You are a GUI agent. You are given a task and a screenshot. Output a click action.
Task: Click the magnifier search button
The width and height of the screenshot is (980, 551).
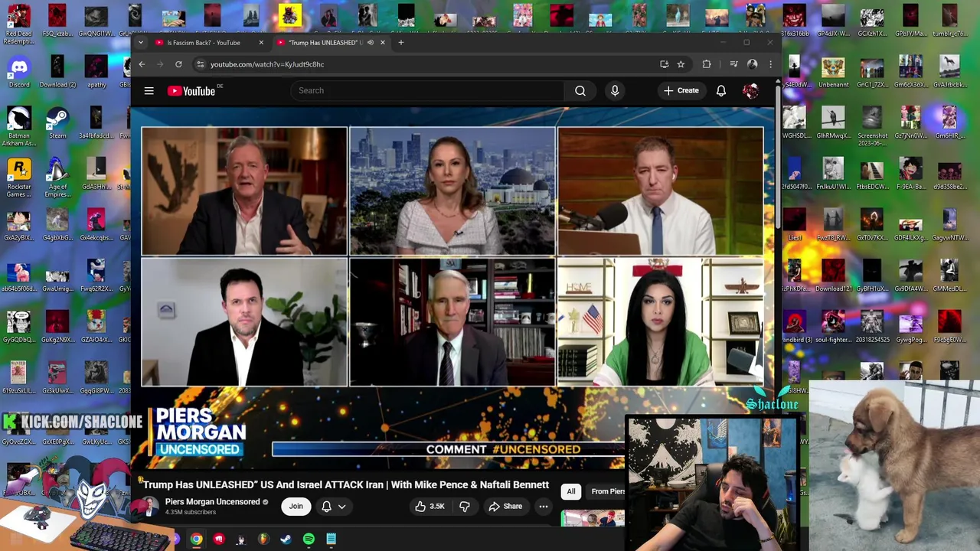pyautogui.click(x=580, y=90)
